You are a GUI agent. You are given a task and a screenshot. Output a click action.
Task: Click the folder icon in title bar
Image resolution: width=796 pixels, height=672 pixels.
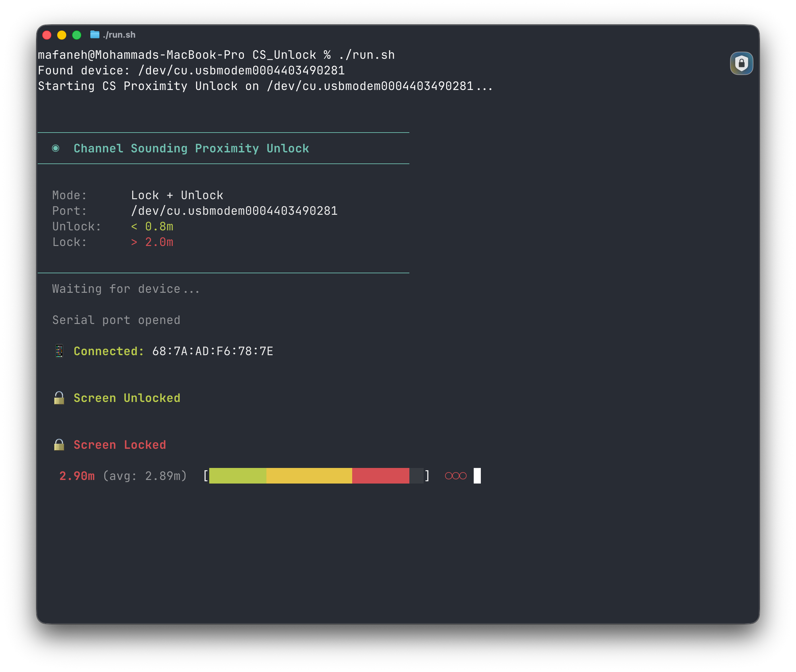coord(94,35)
